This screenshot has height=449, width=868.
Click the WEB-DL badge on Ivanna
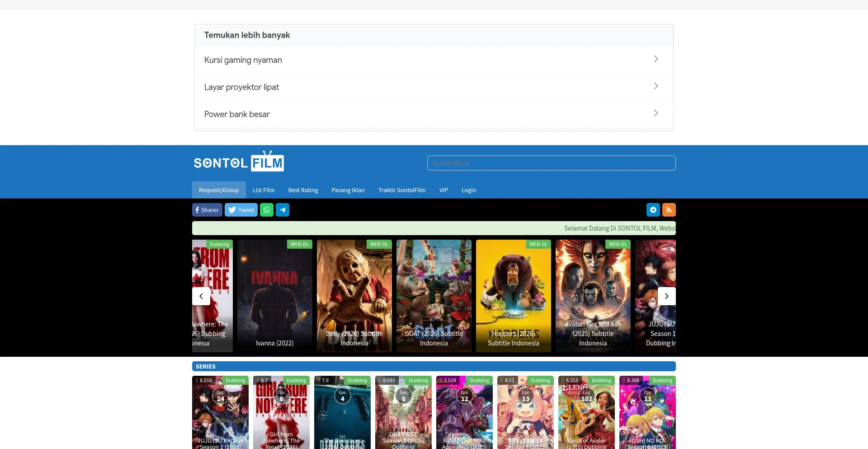300,244
